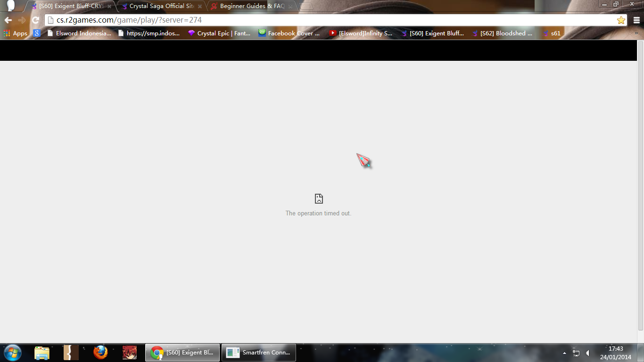Launch Firefox from the taskbar
Image resolution: width=644 pixels, height=362 pixels.
coord(100,353)
